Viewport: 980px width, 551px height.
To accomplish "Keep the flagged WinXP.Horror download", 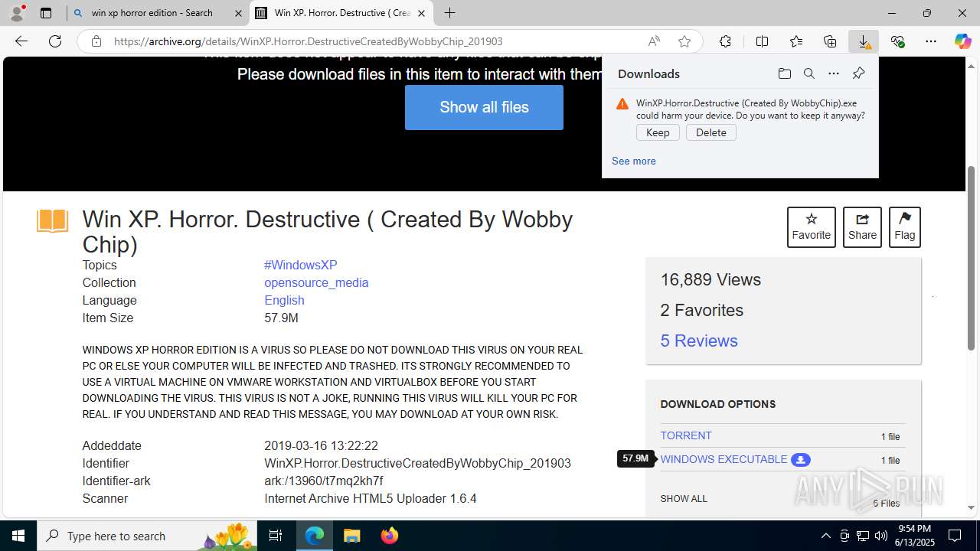I will (x=658, y=132).
